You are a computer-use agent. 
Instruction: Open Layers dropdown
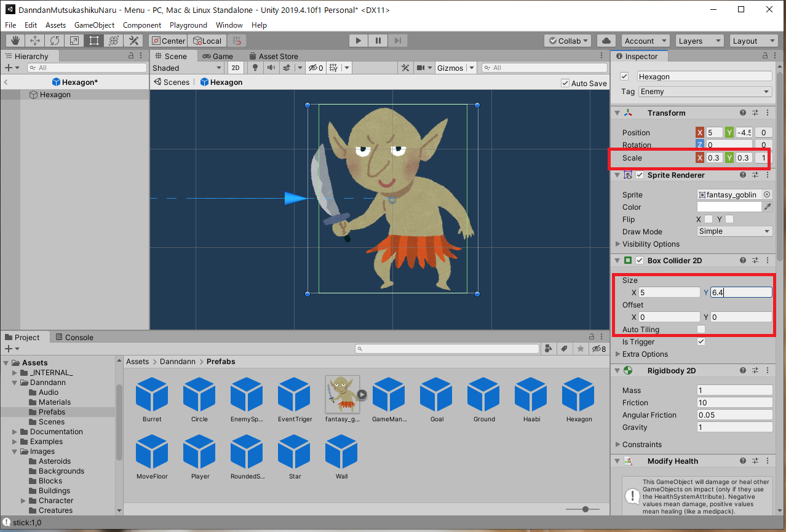(699, 41)
